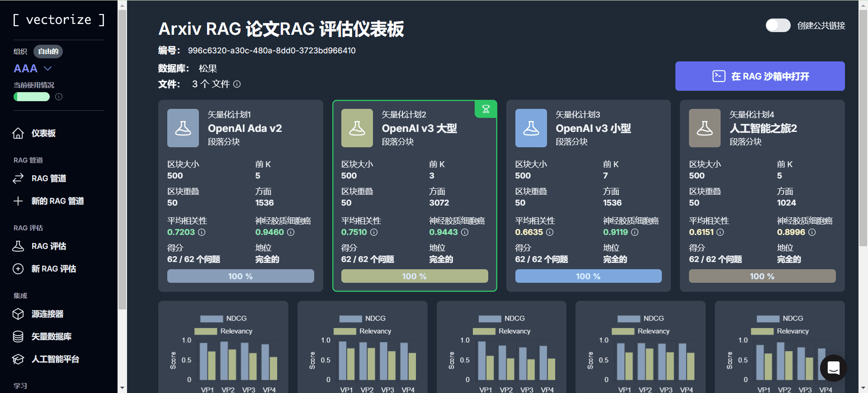This screenshot has width=868, height=393.
Task: Click OpenAI v3 小型 100 % progress bar
Action: (x=588, y=276)
